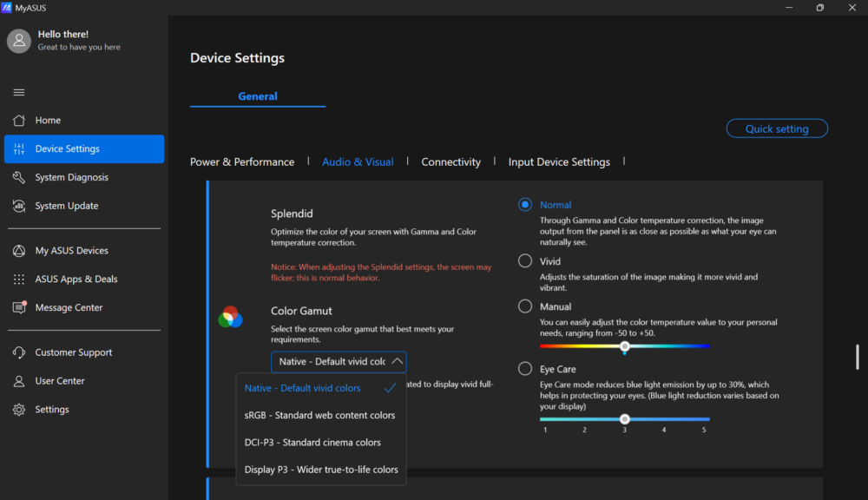Open Home from the house icon
868x500 pixels.
tap(19, 121)
